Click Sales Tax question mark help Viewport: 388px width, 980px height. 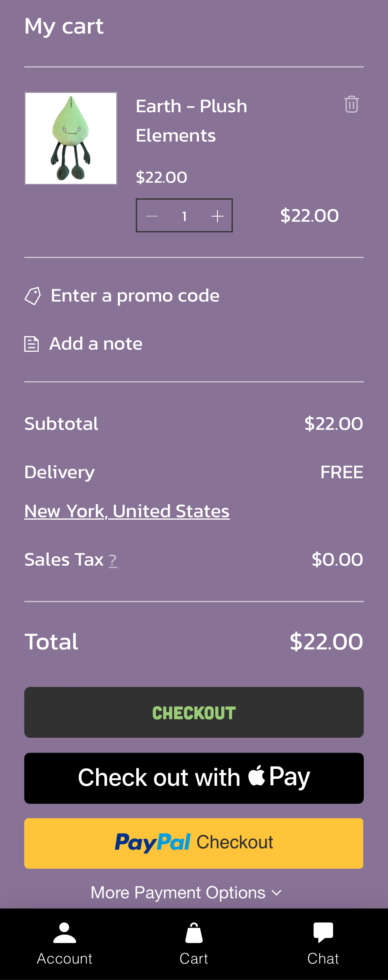point(113,560)
